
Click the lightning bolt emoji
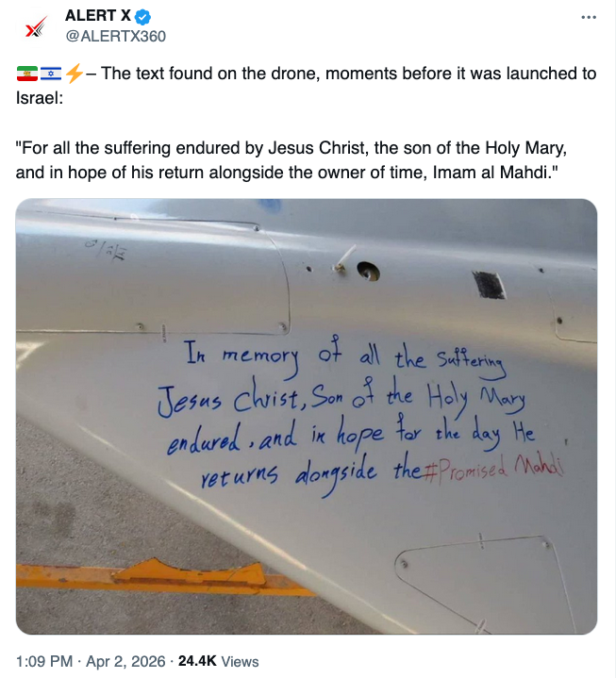[73, 74]
